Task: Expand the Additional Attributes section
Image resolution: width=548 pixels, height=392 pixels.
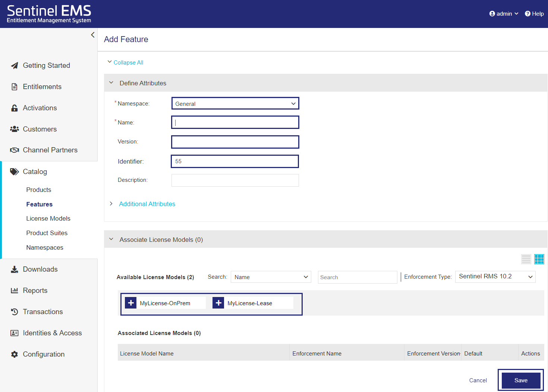Action: tap(147, 204)
